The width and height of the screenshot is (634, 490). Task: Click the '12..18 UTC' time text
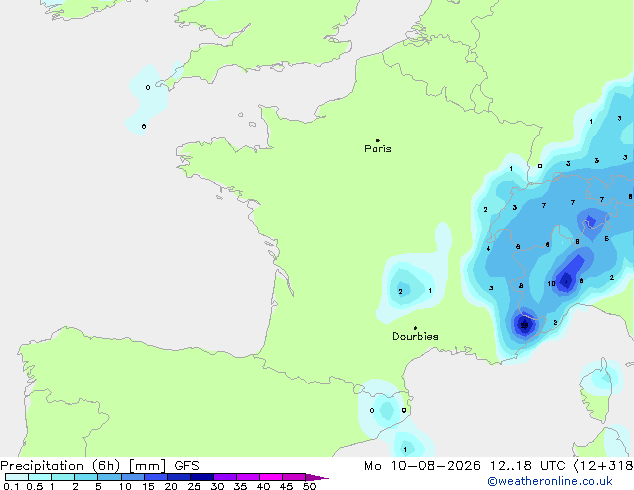click(x=528, y=466)
